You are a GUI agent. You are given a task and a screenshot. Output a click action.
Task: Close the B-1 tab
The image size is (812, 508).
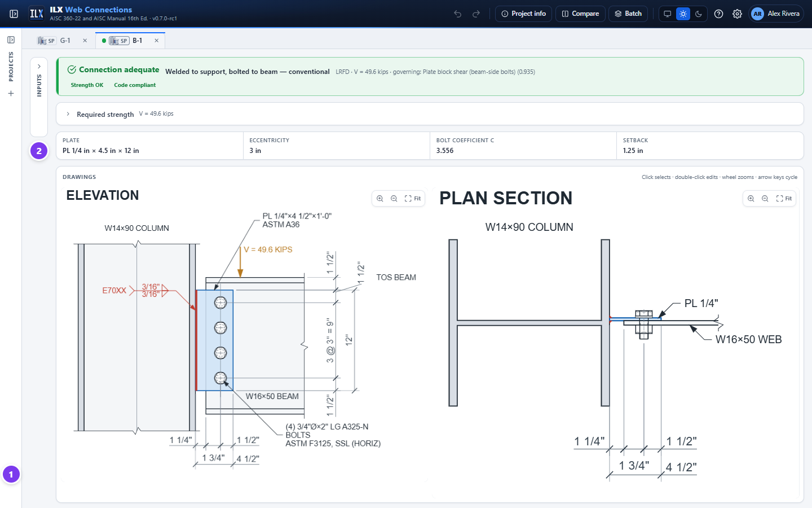[156, 41]
